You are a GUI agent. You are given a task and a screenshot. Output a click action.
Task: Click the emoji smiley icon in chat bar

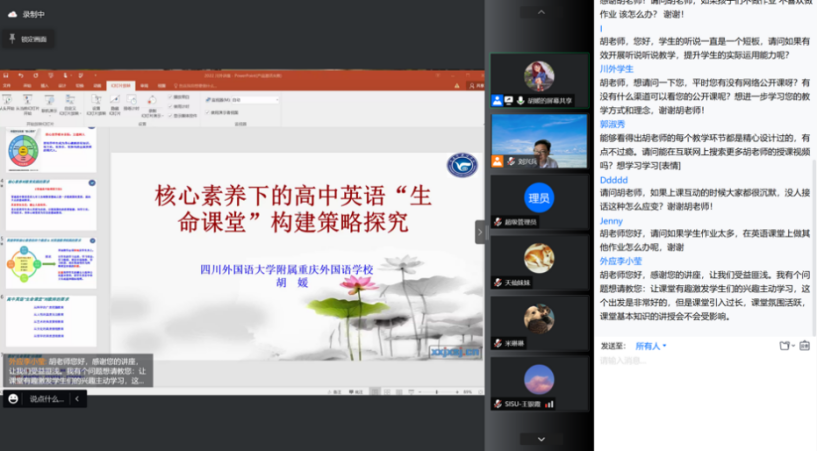[13, 398]
